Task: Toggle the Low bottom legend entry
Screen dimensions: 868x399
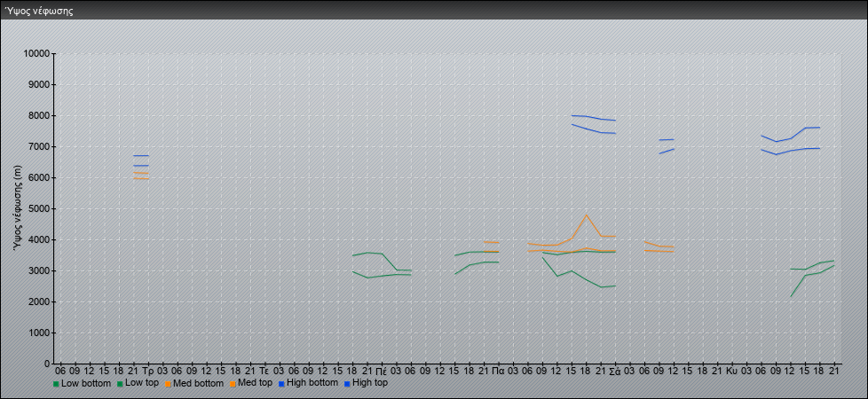Action: pos(82,383)
